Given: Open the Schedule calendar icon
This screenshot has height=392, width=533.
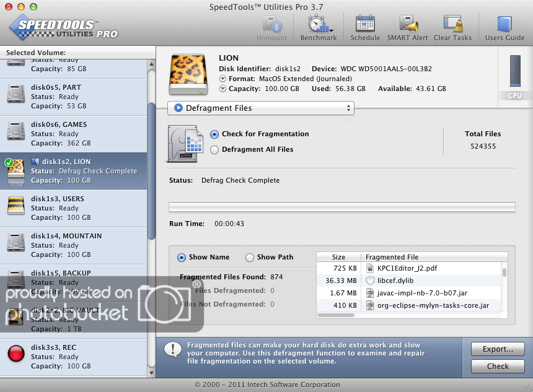Looking at the screenshot, I should (365, 24).
